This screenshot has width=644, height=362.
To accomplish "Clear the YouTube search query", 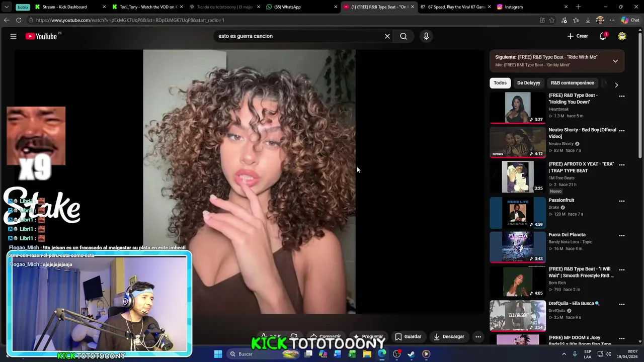I will click(387, 36).
